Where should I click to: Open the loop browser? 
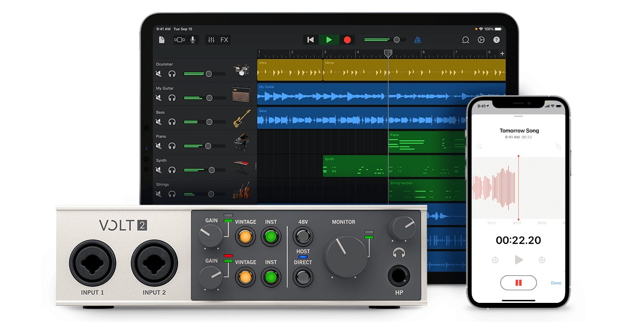(x=465, y=40)
